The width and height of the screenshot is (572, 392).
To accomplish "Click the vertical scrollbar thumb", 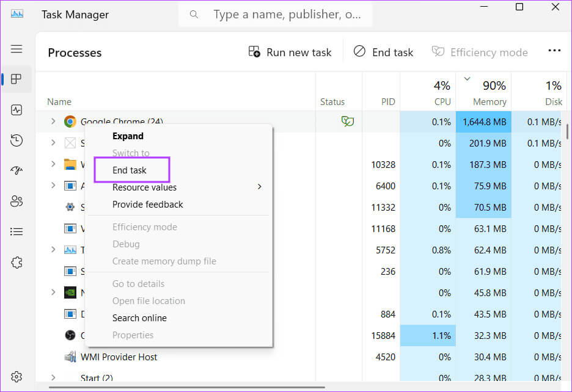I will (568, 131).
